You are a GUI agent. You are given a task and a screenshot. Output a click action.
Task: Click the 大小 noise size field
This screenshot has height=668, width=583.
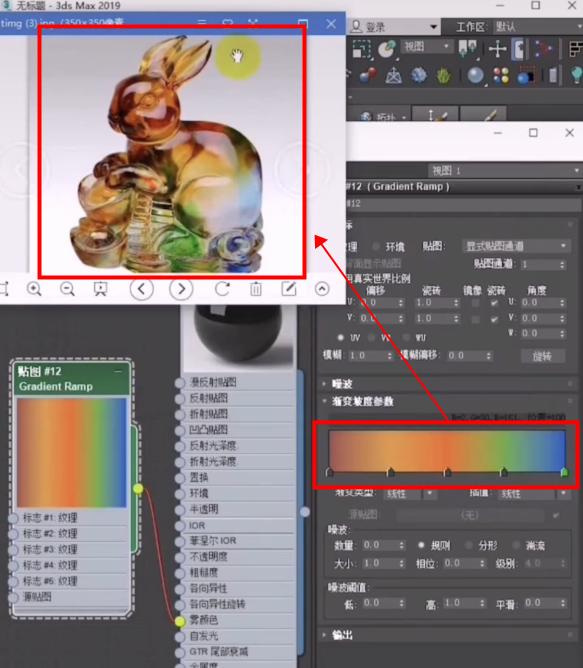382,564
